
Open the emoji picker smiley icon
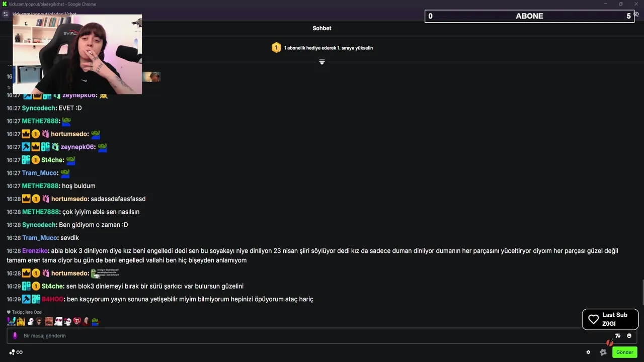pyautogui.click(x=629, y=336)
